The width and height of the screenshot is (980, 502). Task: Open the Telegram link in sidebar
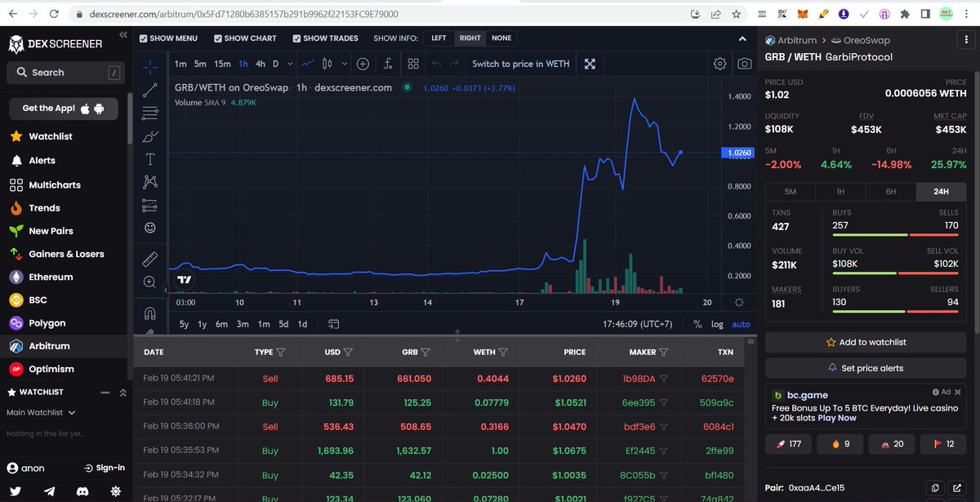pos(51,491)
